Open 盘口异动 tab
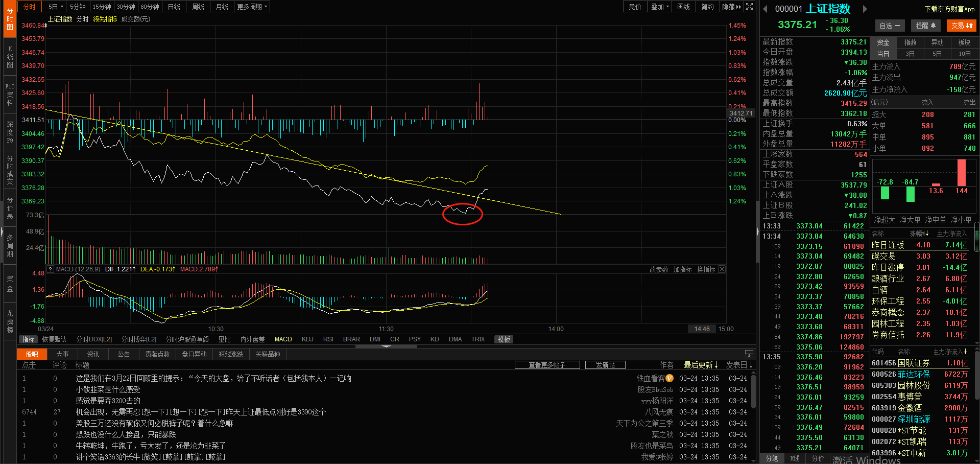980x464 pixels. coord(195,354)
